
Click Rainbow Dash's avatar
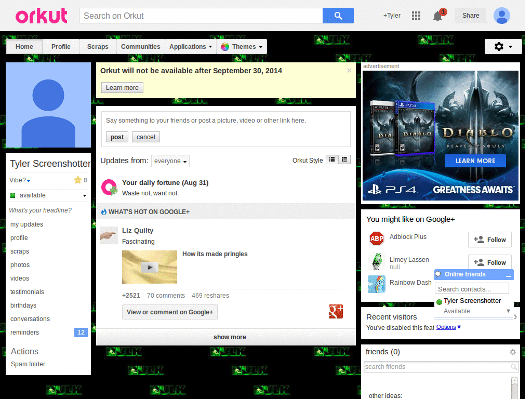tap(377, 284)
